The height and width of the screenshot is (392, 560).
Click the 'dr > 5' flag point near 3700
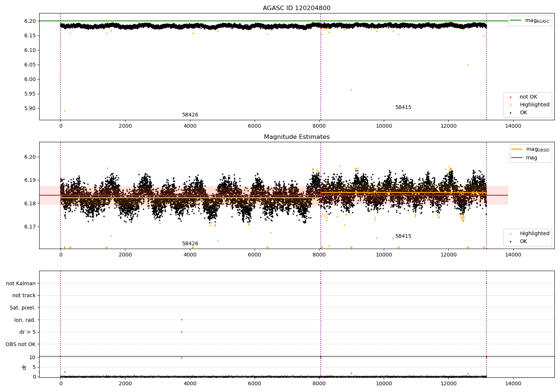pyautogui.click(x=181, y=332)
